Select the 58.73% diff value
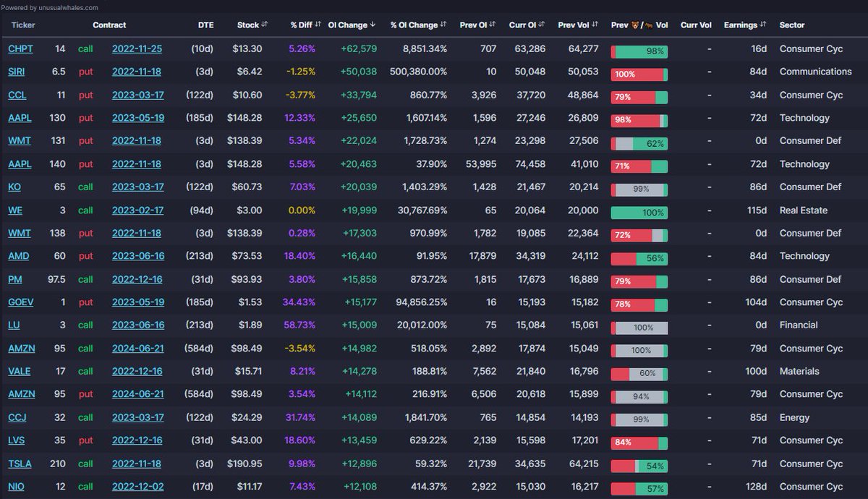The width and height of the screenshot is (868, 499). (300, 325)
